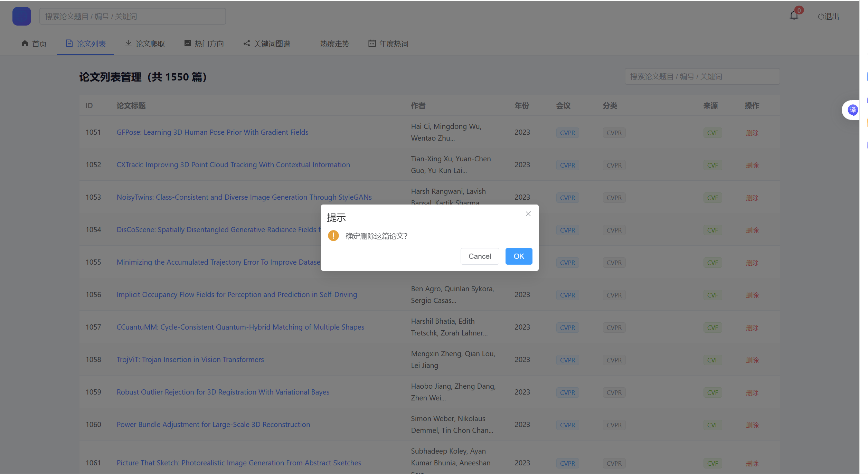Click the OK button in the dialog

519,256
